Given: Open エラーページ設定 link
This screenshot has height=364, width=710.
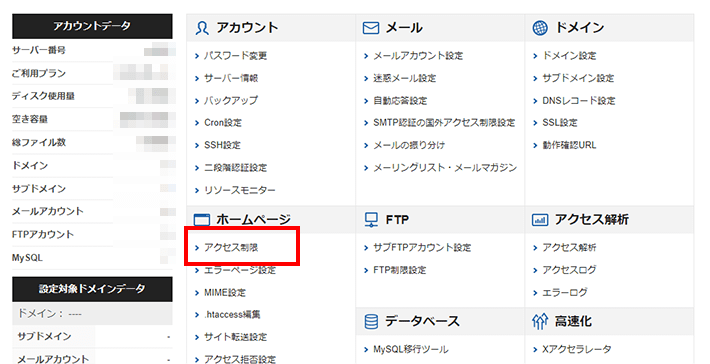Looking at the screenshot, I should point(240,270).
